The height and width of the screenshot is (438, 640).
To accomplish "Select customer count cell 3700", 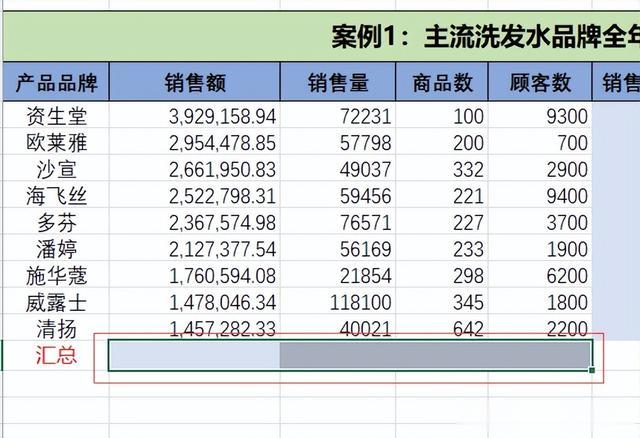I will coord(540,223).
